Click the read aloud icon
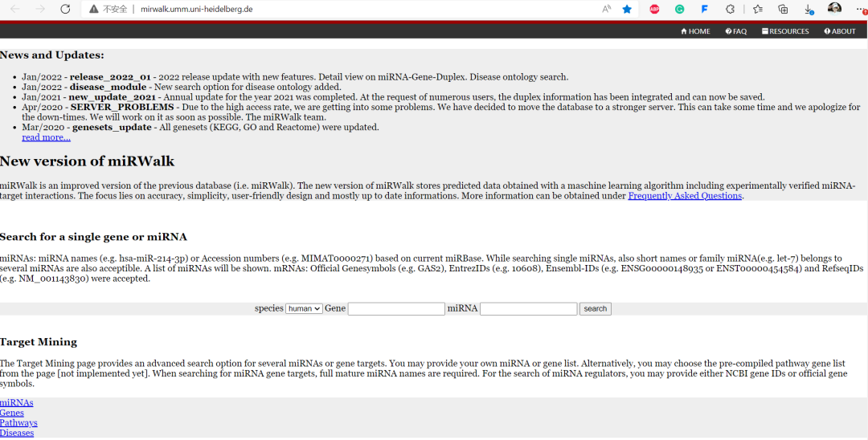The height and width of the screenshot is (440, 868). pyautogui.click(x=606, y=9)
